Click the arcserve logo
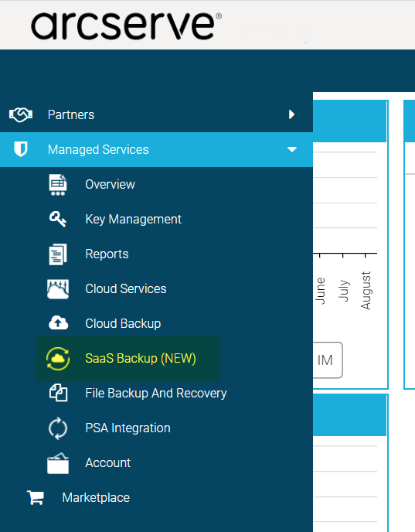Screen dimensions: 415x532 [126, 26]
